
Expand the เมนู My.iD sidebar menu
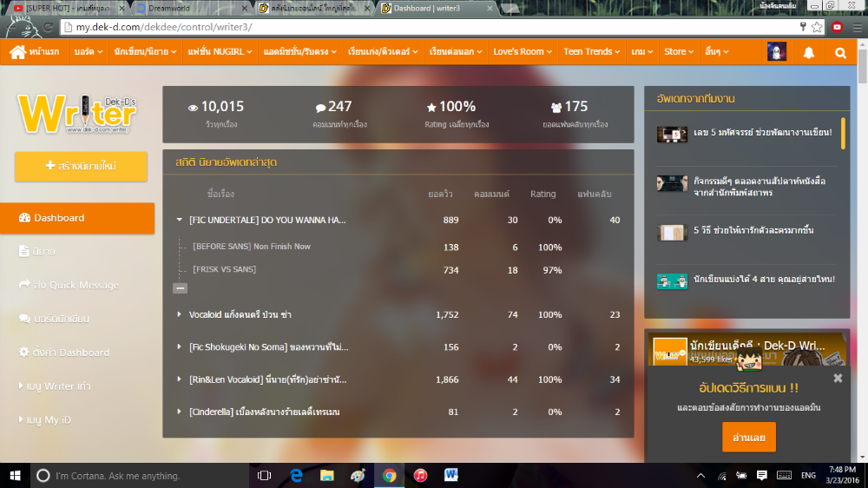(45, 420)
